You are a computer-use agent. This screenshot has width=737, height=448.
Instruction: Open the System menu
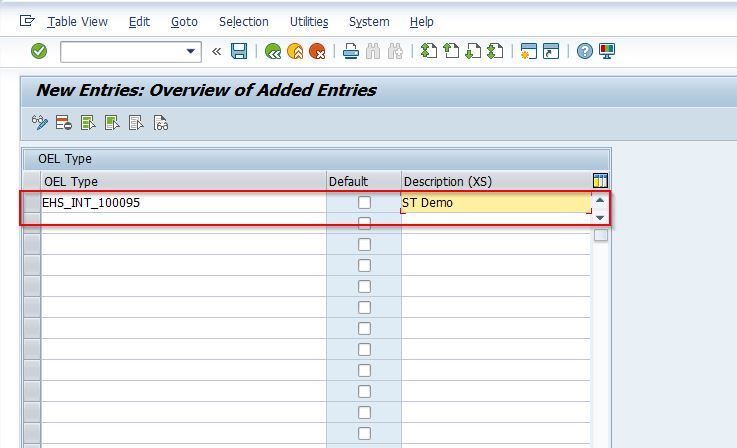(369, 22)
